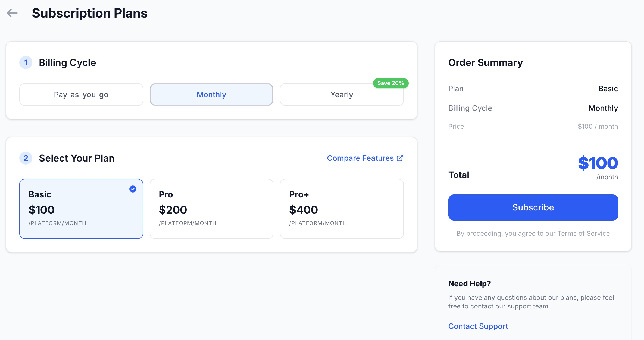Click the checkmark on the Basic plan card

133,189
